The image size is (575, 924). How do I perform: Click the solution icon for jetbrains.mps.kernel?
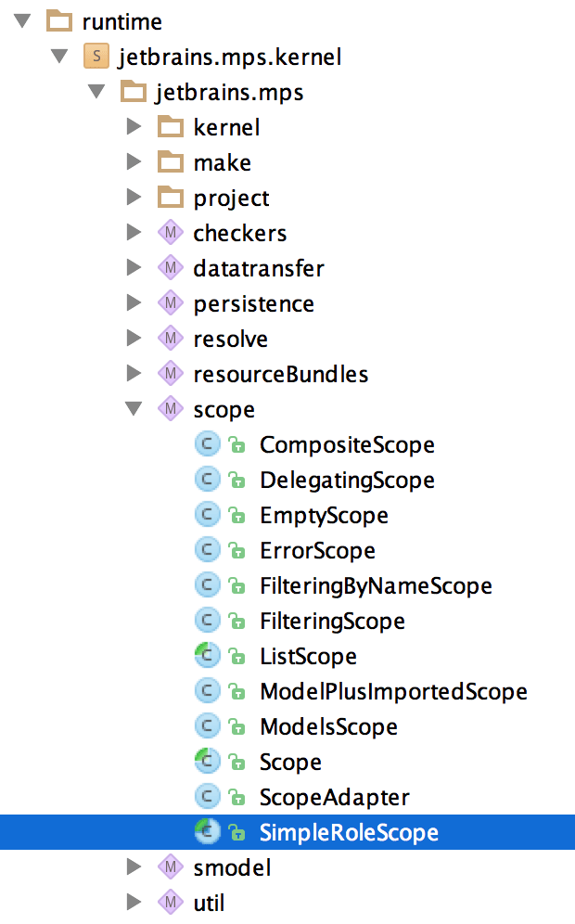tap(96, 57)
